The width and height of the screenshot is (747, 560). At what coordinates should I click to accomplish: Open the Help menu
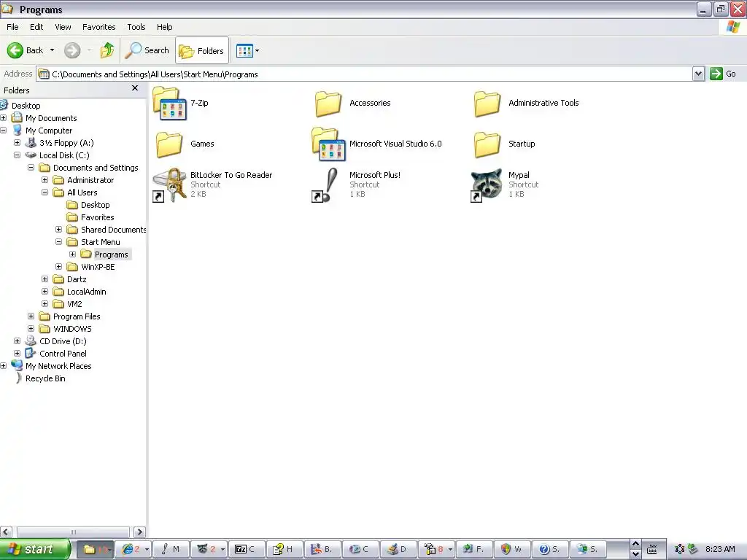pyautogui.click(x=164, y=27)
